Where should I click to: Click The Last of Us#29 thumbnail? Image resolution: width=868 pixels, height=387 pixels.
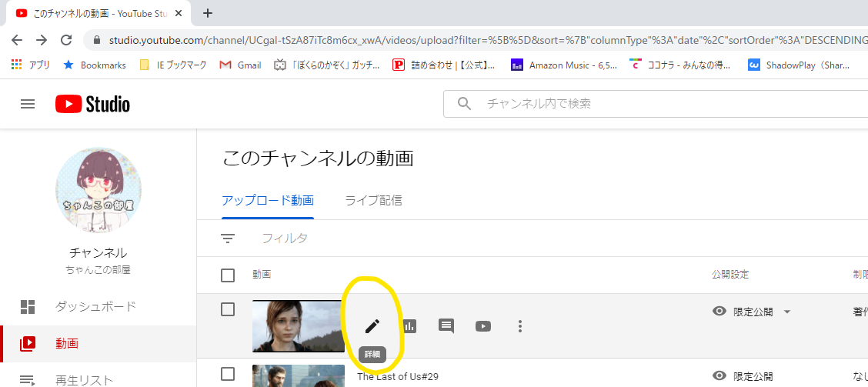pyautogui.click(x=299, y=376)
